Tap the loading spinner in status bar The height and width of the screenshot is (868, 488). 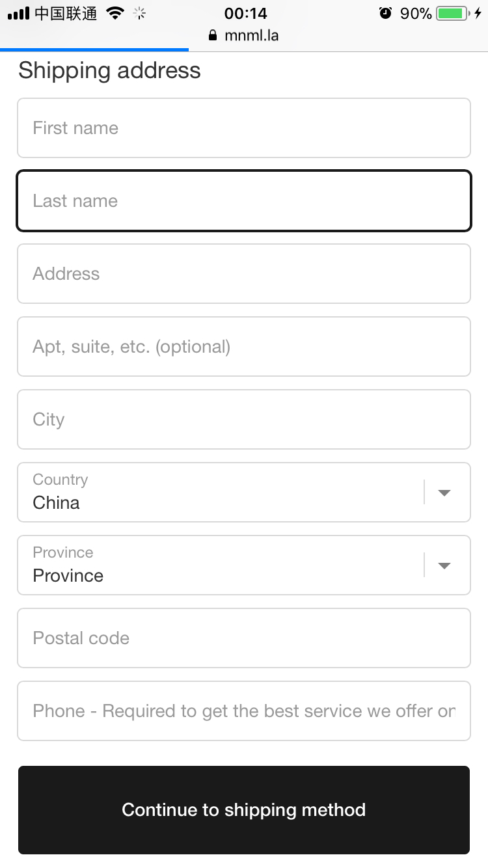coord(140,13)
